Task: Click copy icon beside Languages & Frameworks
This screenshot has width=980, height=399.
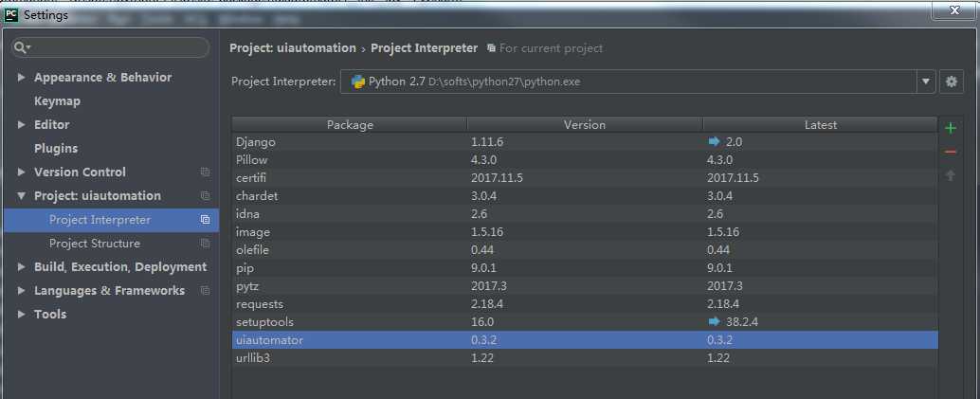Action: click(205, 290)
